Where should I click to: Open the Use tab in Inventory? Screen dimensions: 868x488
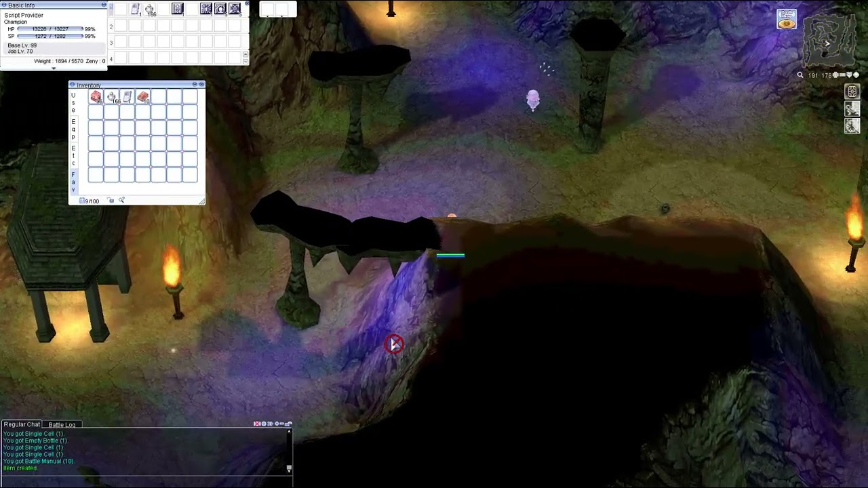coord(73,102)
